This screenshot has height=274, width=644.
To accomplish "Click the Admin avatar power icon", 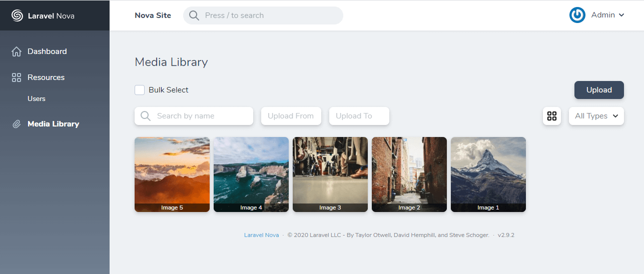I will click(x=577, y=15).
